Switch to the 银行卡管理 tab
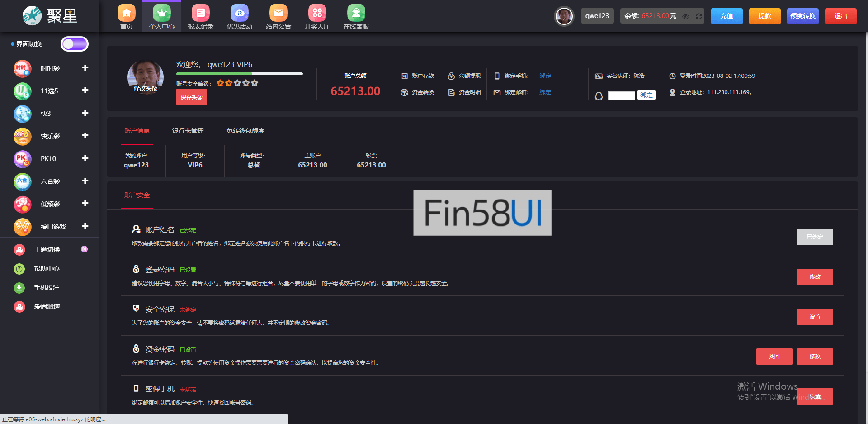The height and width of the screenshot is (424, 868). click(188, 131)
